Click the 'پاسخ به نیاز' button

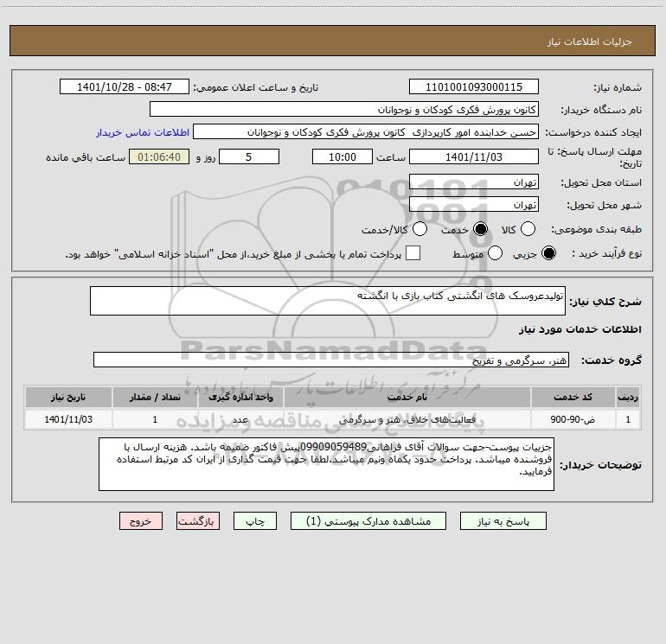pyautogui.click(x=503, y=521)
